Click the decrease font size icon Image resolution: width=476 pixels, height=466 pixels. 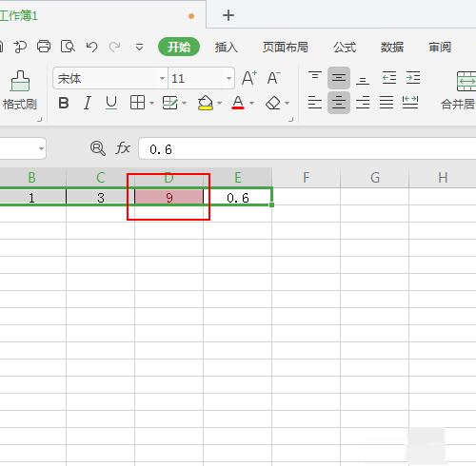pos(273,78)
